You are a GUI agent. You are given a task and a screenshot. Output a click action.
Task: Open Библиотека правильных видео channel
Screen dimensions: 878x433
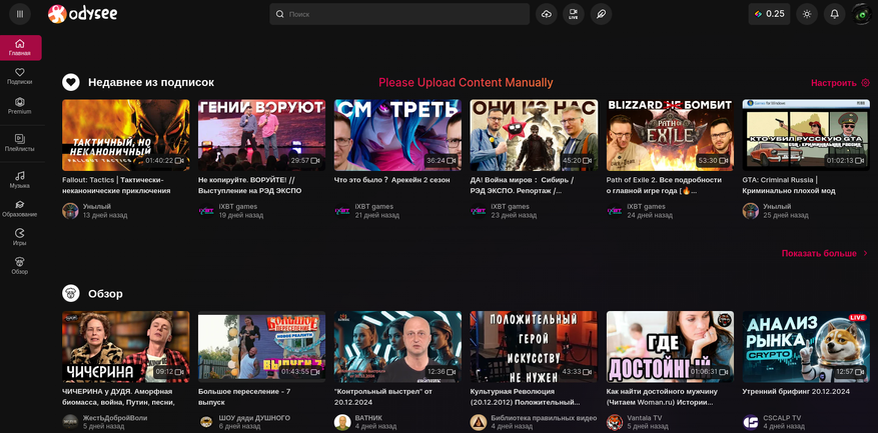click(544, 418)
